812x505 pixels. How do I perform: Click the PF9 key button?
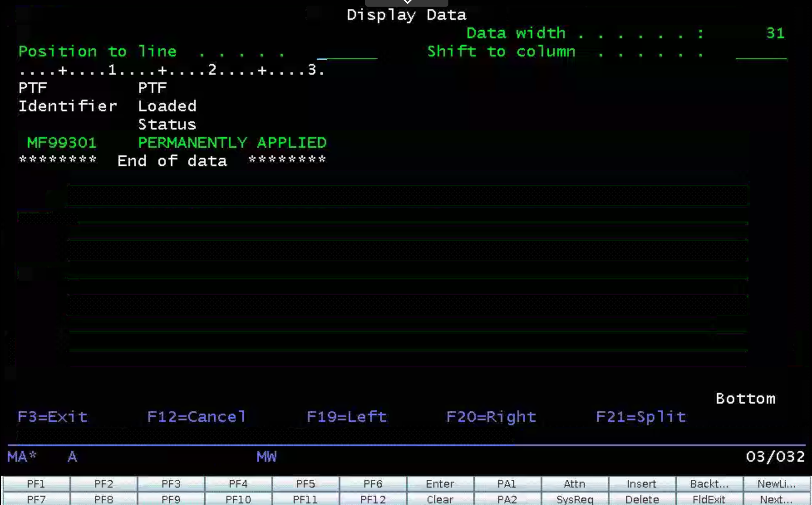[x=171, y=499]
